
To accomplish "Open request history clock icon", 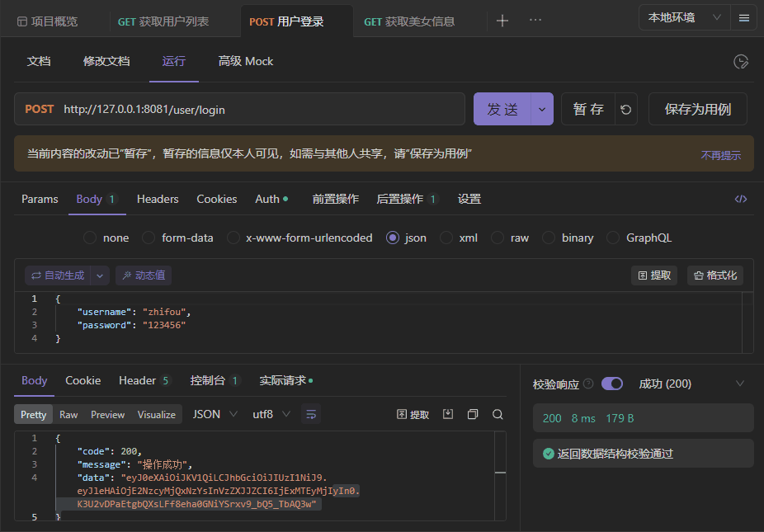I will pyautogui.click(x=741, y=61).
